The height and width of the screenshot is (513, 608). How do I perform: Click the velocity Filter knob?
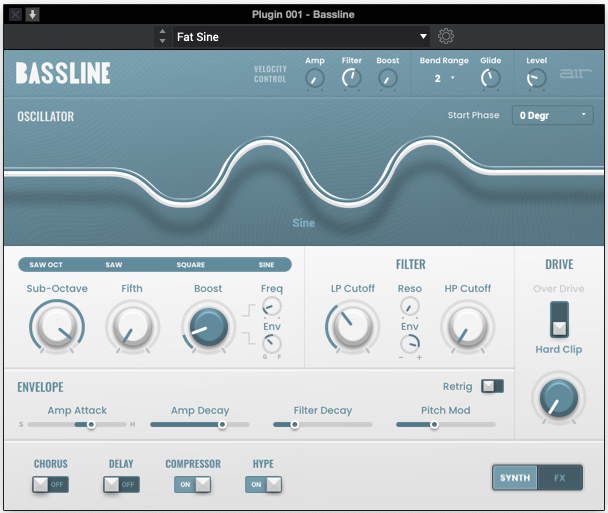coord(351,78)
